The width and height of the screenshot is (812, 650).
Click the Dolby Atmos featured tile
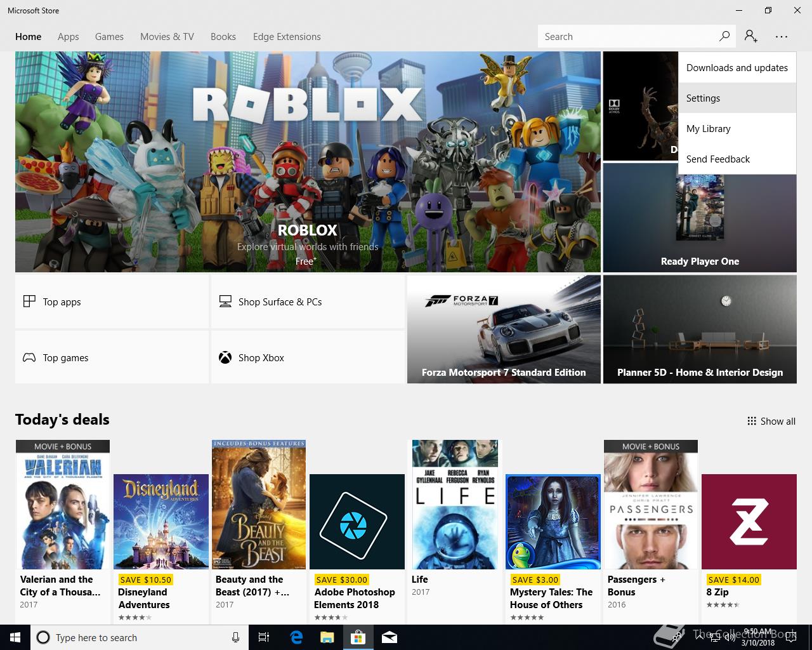click(640, 106)
